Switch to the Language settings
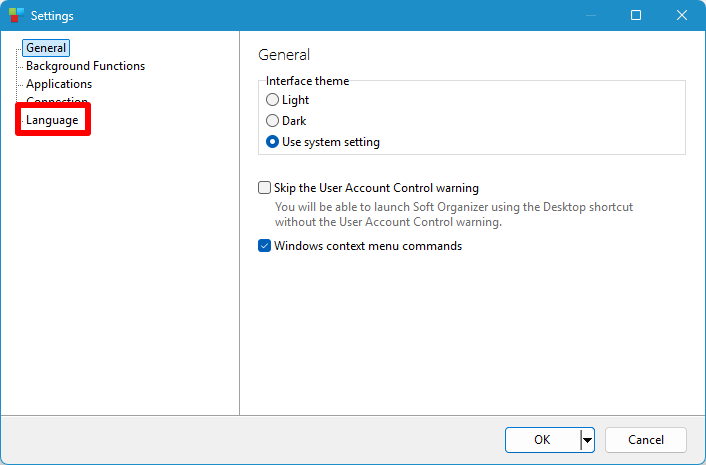The image size is (706, 465). click(x=52, y=120)
